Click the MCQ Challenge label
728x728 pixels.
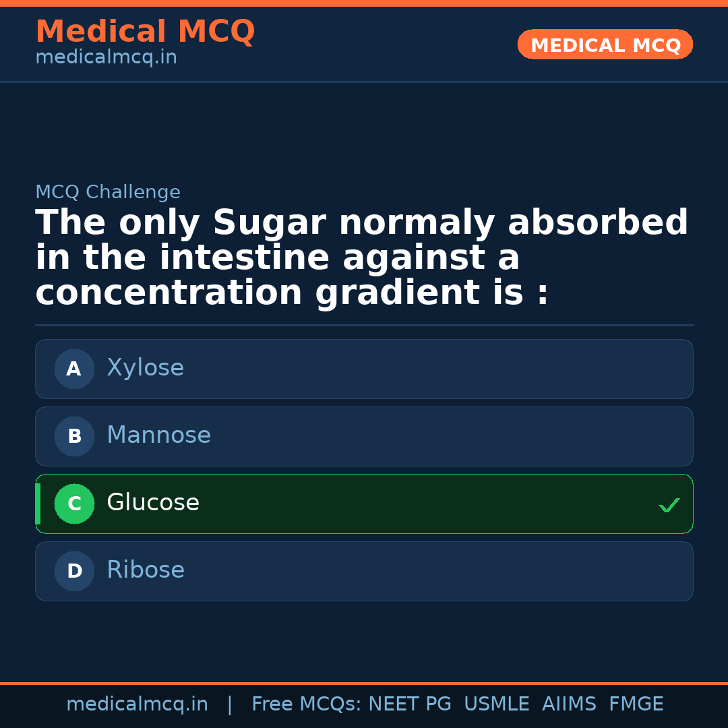[108, 192]
